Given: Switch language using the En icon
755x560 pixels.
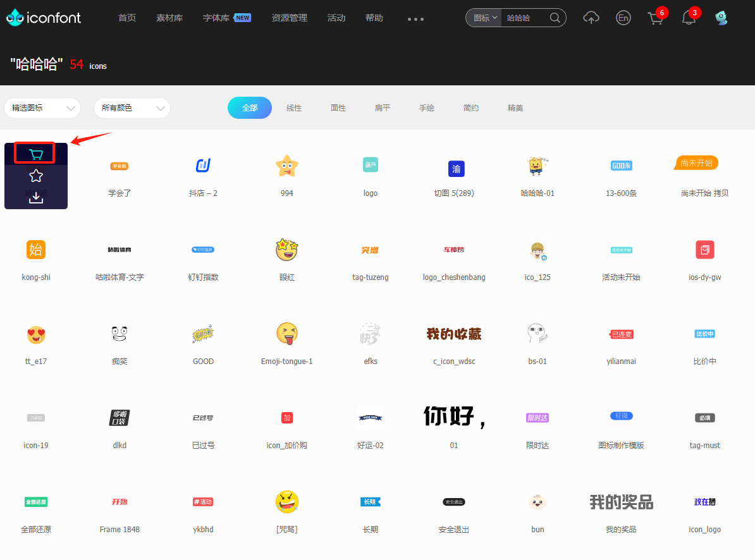Looking at the screenshot, I should coord(623,18).
